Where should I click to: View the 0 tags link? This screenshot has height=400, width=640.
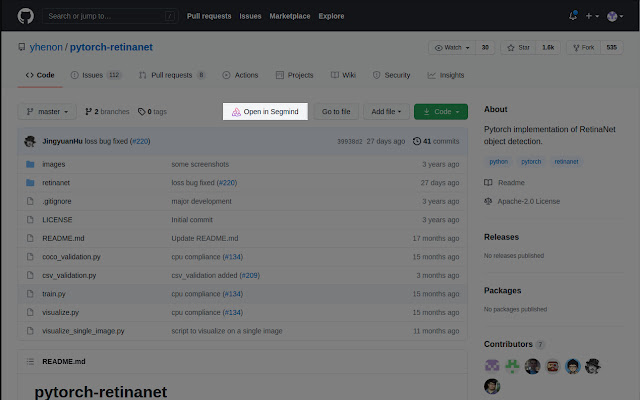click(152, 111)
